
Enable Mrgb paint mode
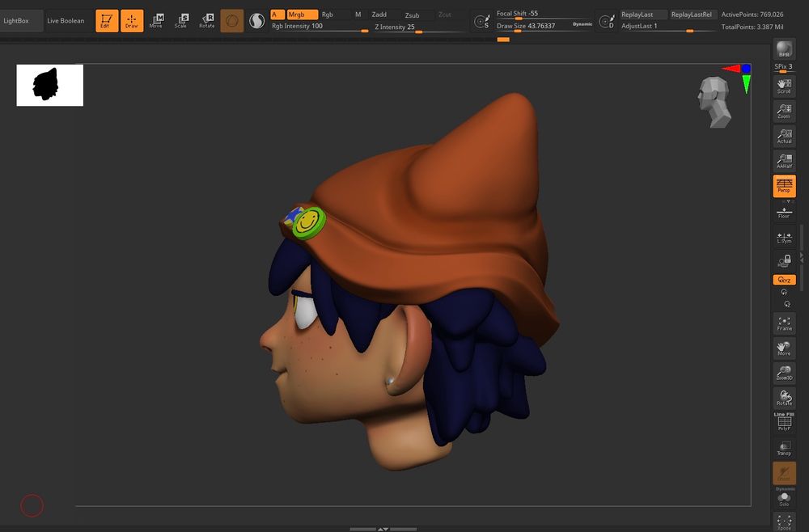(302, 15)
